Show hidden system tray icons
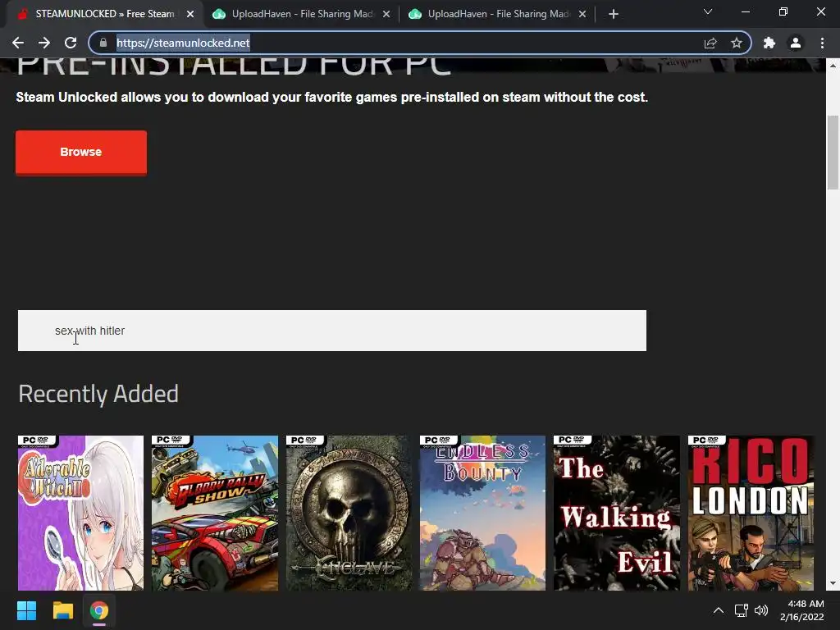 click(x=719, y=610)
